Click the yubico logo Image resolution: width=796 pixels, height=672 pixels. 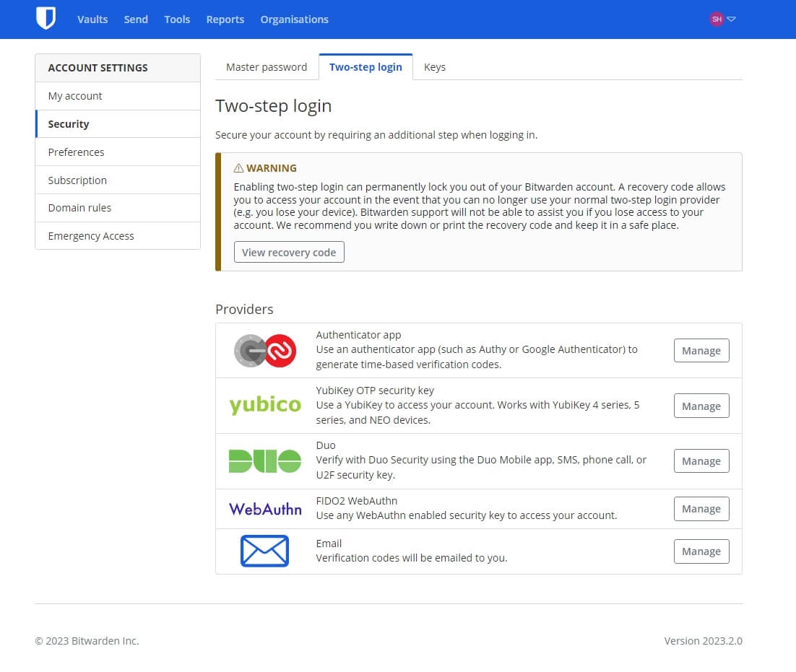point(265,405)
